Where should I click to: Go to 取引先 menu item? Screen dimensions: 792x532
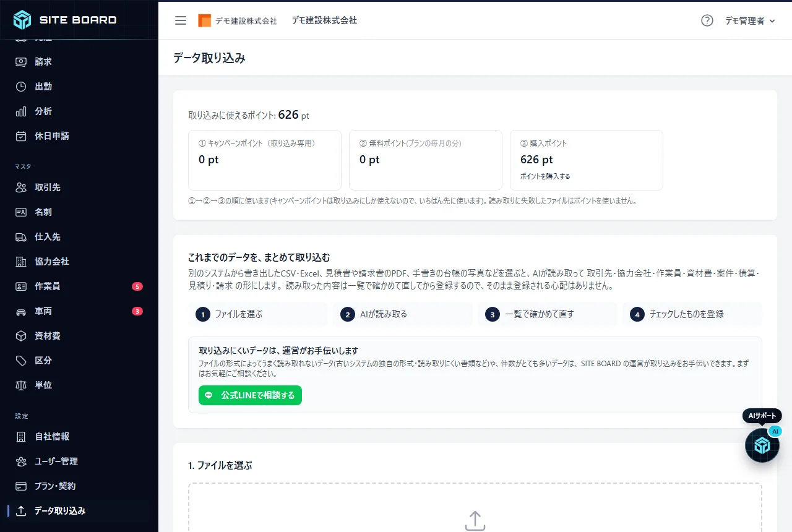coord(79,187)
